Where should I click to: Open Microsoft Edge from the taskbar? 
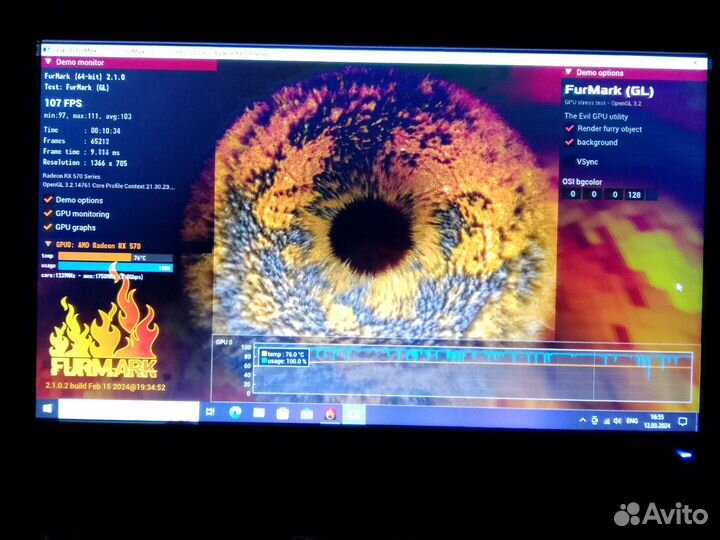(235, 412)
